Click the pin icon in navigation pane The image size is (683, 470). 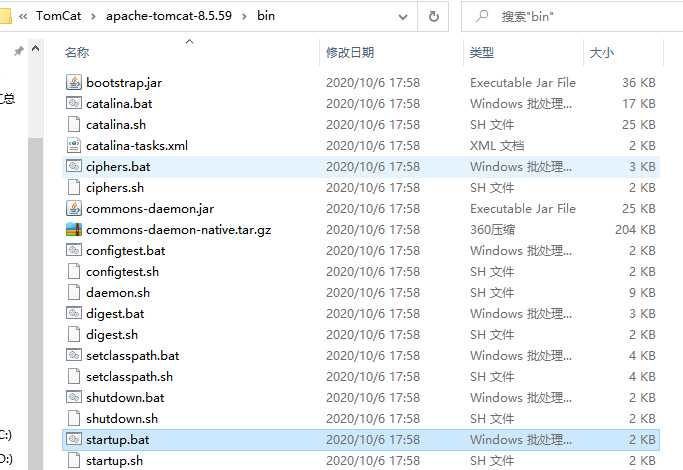pyautogui.click(x=18, y=51)
